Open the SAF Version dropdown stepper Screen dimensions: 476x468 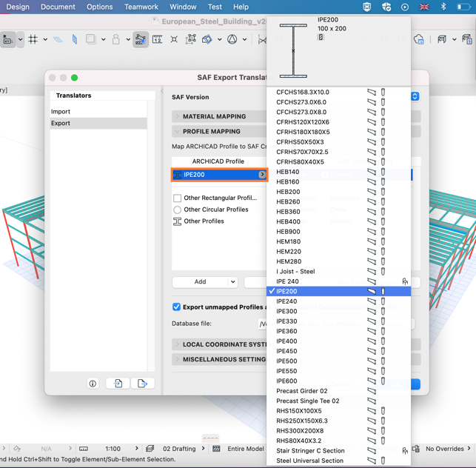click(415, 96)
